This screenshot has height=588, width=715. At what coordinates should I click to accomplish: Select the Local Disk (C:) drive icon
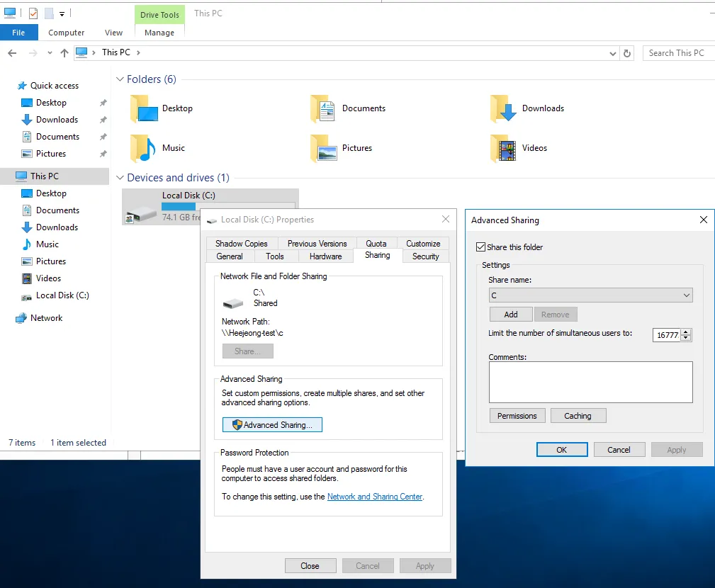(x=141, y=213)
